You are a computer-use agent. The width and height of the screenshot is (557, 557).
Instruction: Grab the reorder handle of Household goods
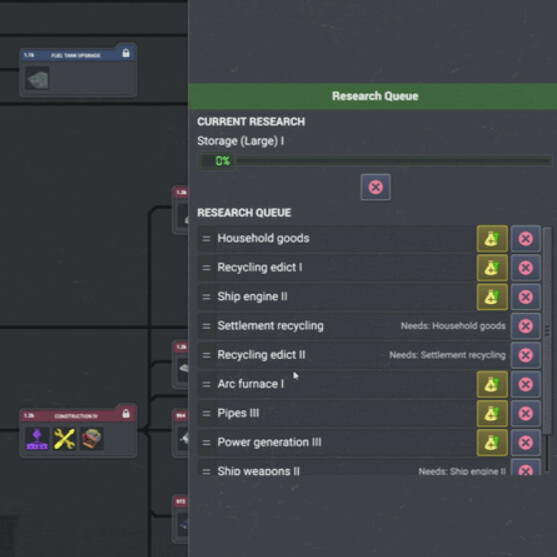coord(206,238)
